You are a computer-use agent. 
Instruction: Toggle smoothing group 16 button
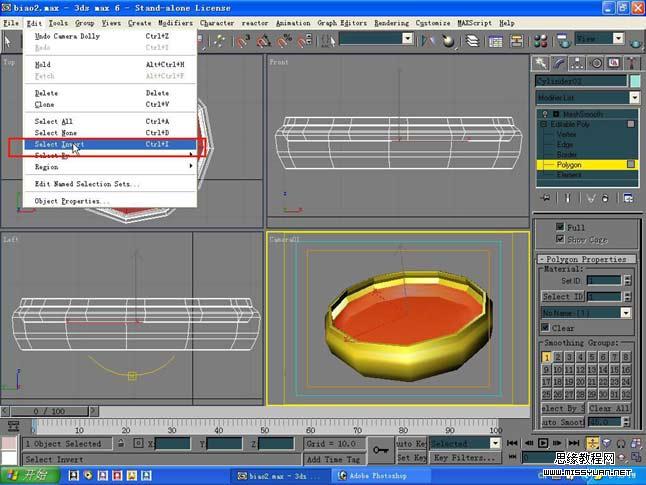pos(626,370)
